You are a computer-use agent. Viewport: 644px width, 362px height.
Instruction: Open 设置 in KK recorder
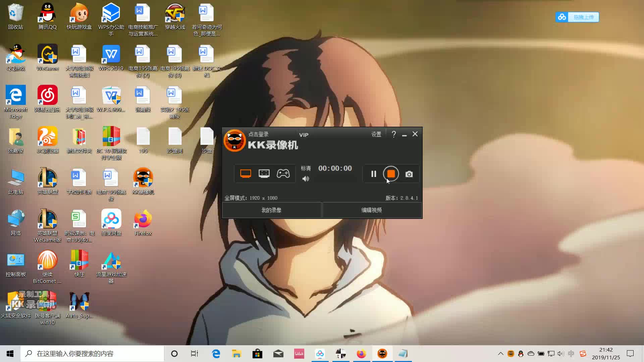coord(376,134)
